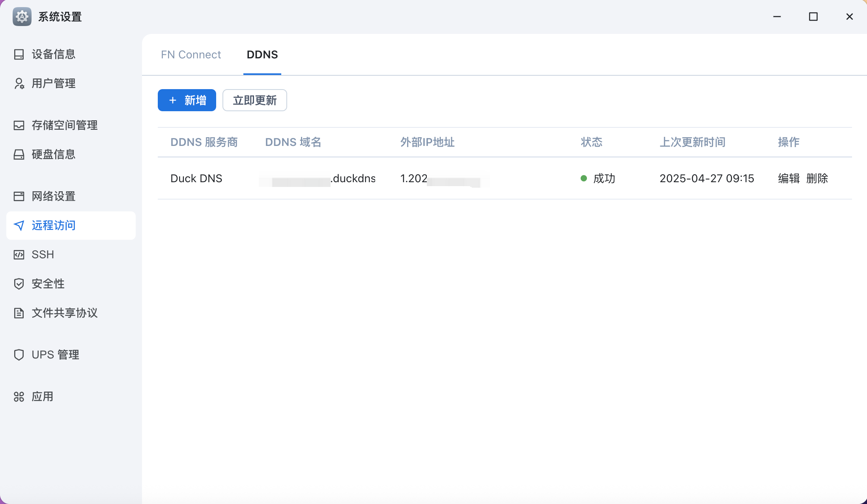Edit the Duck DNS entry via 编辑
The image size is (867, 504).
pyautogui.click(x=789, y=179)
